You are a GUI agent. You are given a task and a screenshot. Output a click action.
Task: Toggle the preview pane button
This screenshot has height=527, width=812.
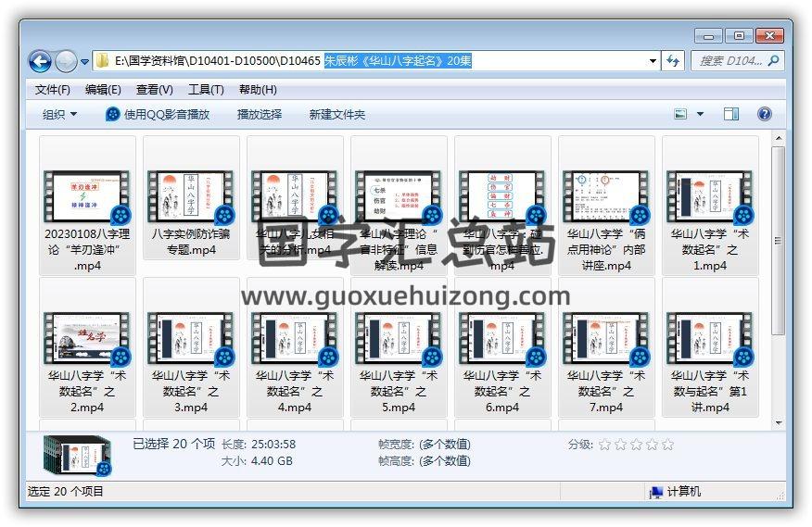(731, 114)
